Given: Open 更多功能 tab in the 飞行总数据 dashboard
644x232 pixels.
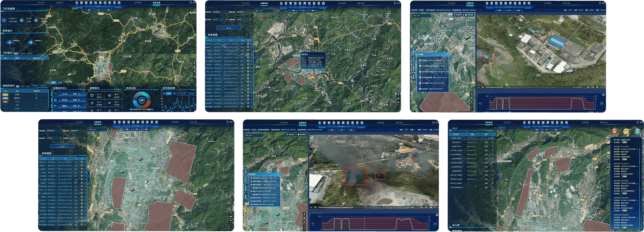Looking at the screenshot, I should (x=156, y=3).
